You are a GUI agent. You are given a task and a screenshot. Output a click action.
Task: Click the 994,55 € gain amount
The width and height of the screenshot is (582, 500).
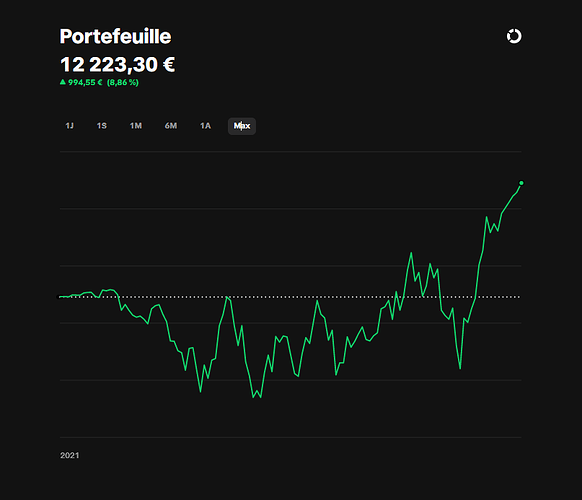[85, 82]
